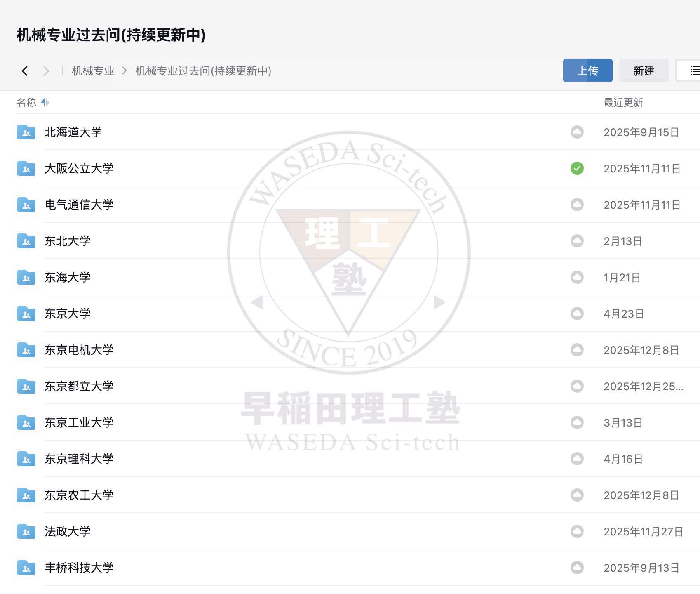
Task: Click the cloud status icon for 东京大学
Action: coord(577,313)
